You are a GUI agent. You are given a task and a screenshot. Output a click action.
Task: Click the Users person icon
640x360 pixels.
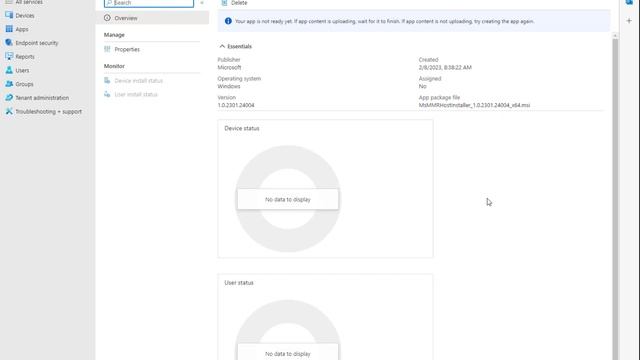click(9, 70)
